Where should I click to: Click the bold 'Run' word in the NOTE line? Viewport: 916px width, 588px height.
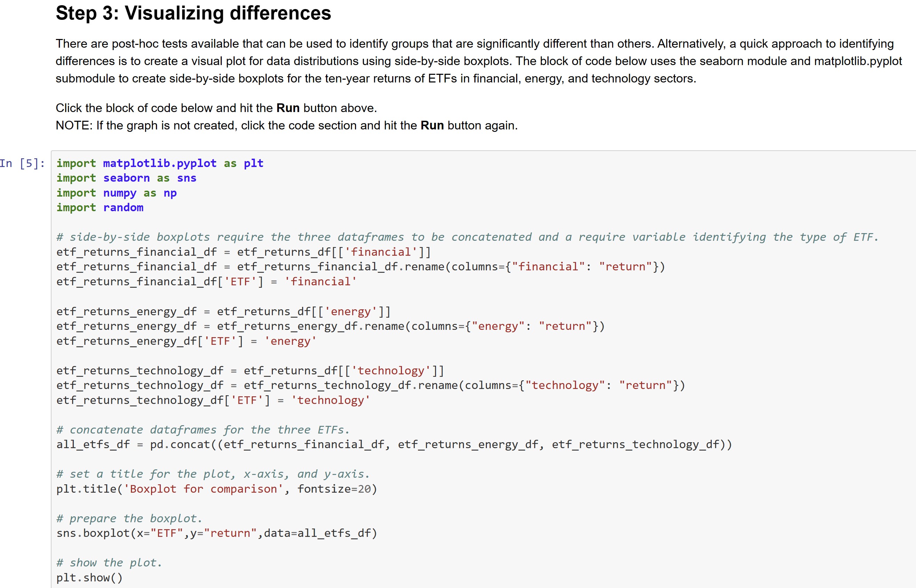(x=432, y=126)
